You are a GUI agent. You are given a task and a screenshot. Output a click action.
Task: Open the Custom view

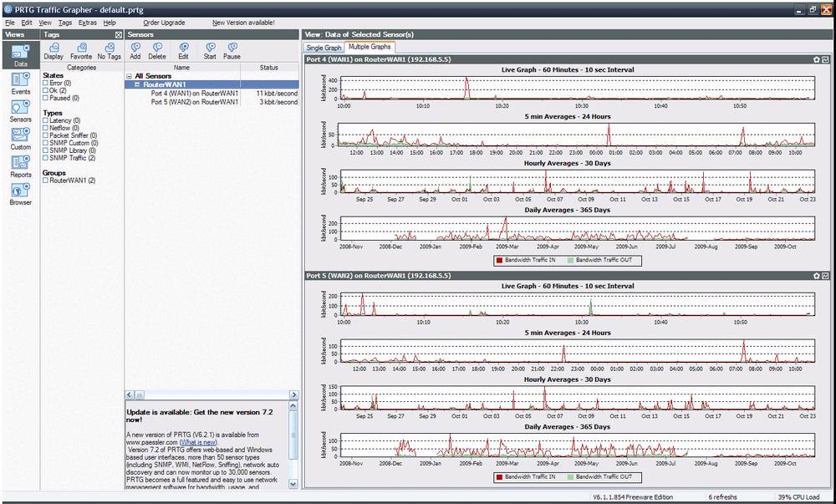pyautogui.click(x=20, y=139)
